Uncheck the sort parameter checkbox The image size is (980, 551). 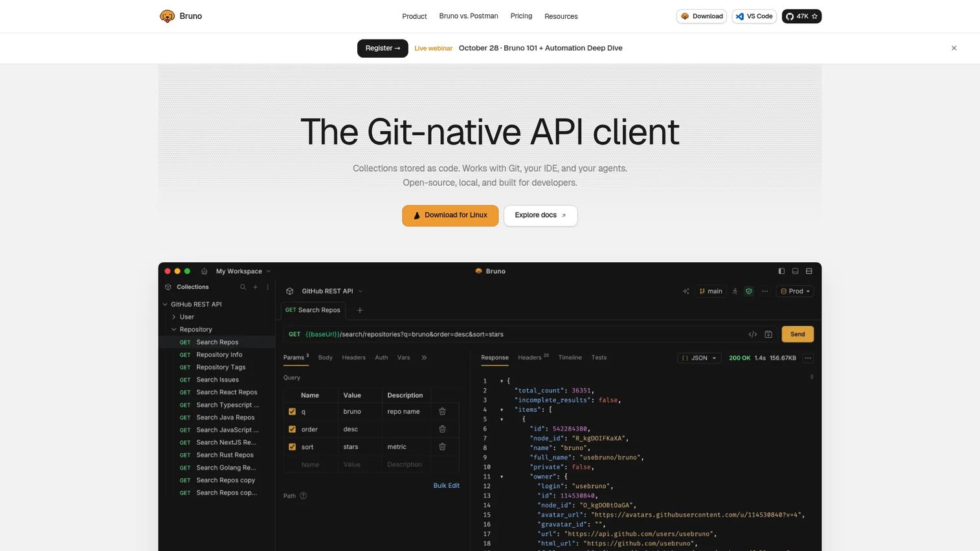[x=292, y=447]
